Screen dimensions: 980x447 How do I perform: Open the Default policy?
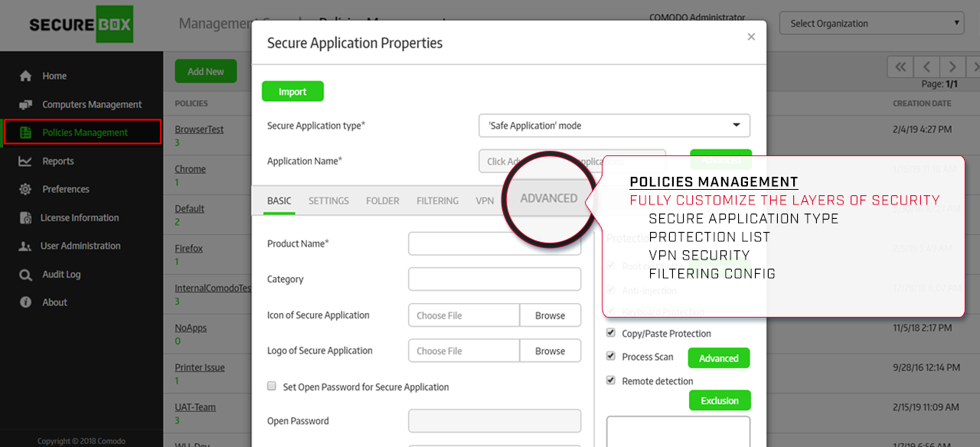189,209
